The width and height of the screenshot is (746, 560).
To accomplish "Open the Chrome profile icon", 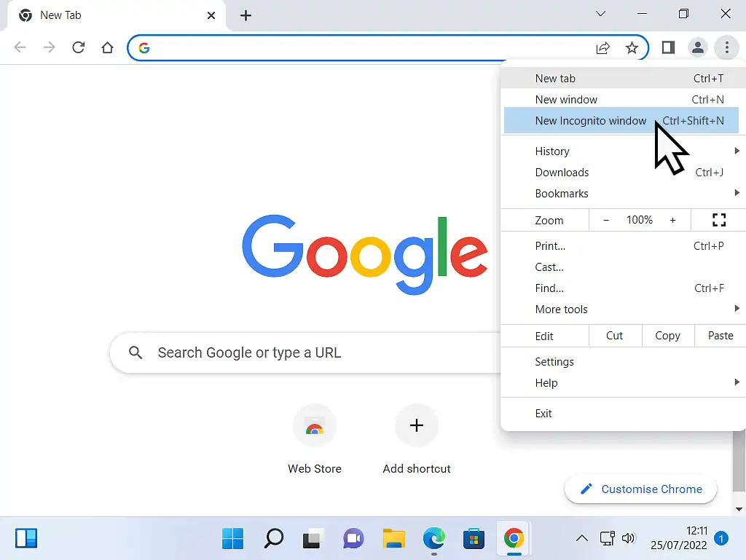I will click(x=697, y=47).
